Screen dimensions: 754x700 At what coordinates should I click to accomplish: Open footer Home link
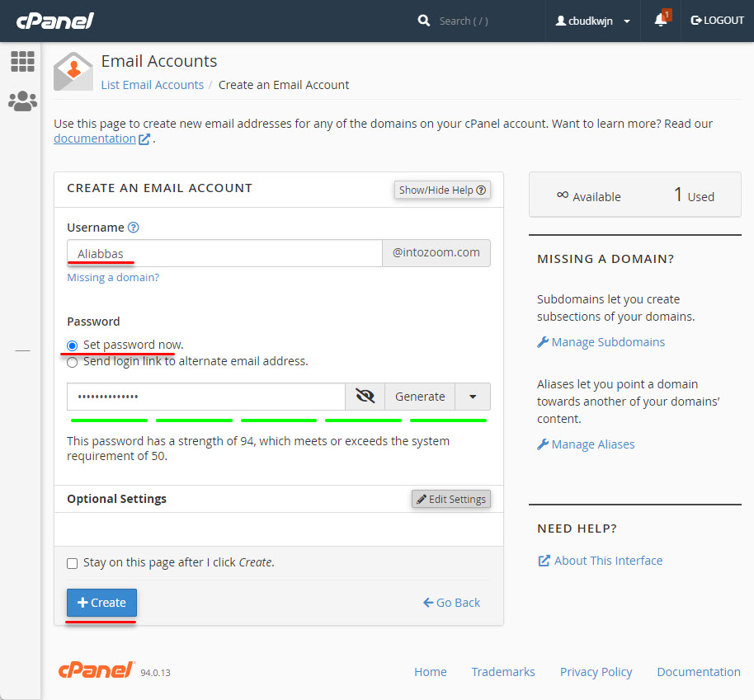[x=431, y=672]
